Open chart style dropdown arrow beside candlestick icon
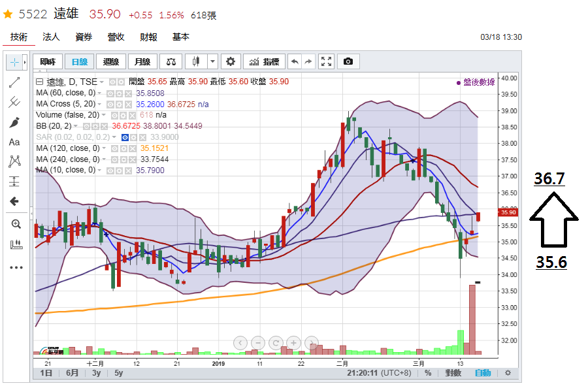The image size is (588, 392). click(x=212, y=61)
